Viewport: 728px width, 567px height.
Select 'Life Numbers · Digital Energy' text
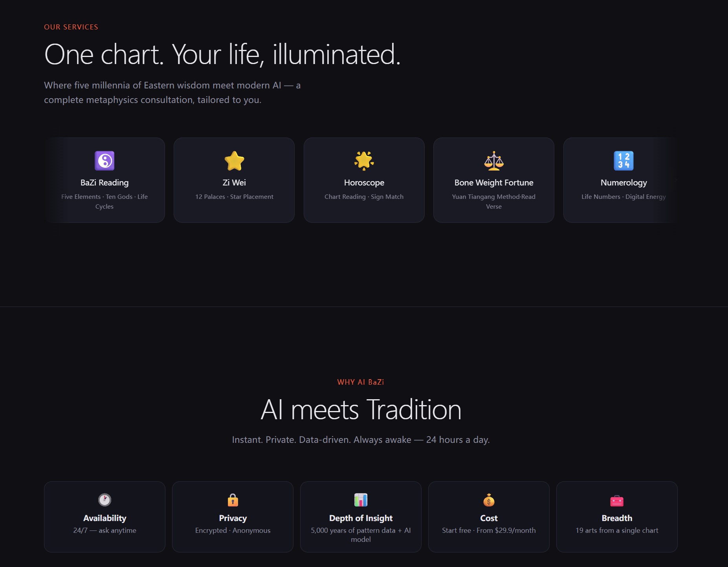coord(623,196)
